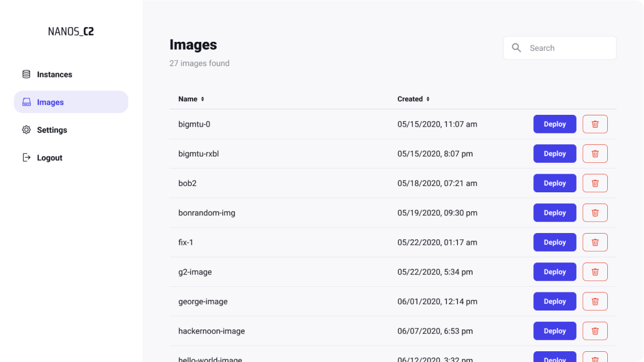Delete george-image with the trash icon
The width and height of the screenshot is (644, 362).
[595, 301]
